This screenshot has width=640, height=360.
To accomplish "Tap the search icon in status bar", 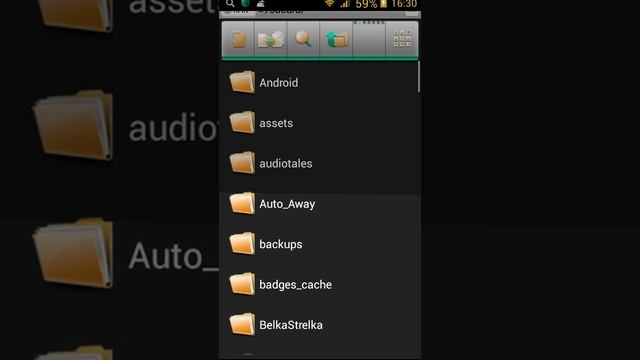I will pos(230,4).
